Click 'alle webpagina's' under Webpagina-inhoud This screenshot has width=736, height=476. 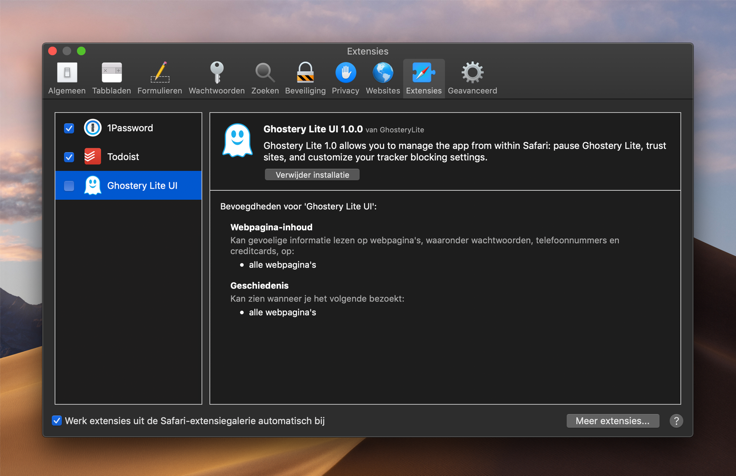click(x=282, y=265)
